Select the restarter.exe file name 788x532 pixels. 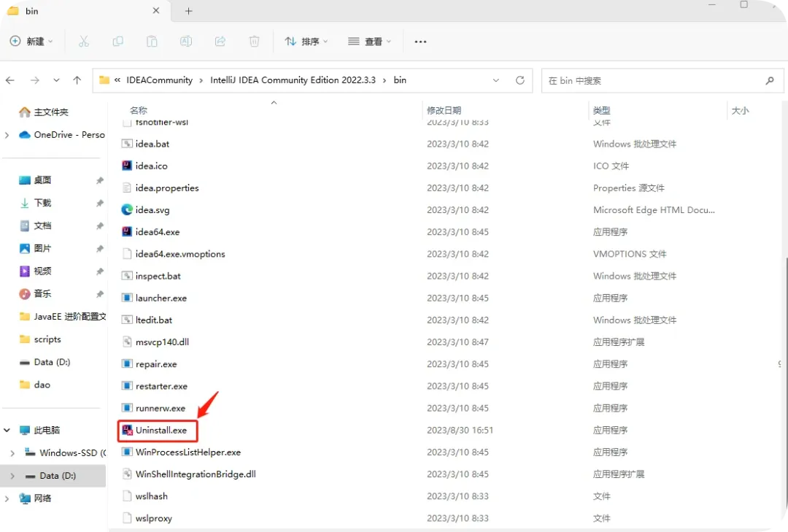tap(161, 386)
